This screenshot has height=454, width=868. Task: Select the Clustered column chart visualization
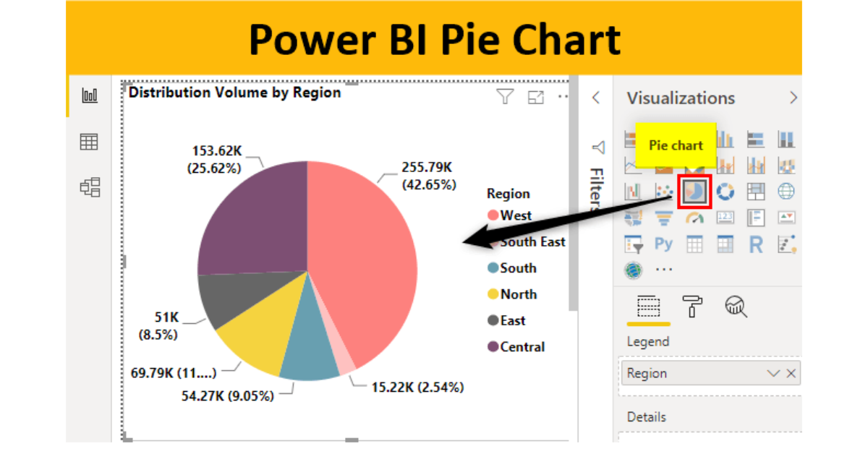click(x=725, y=139)
